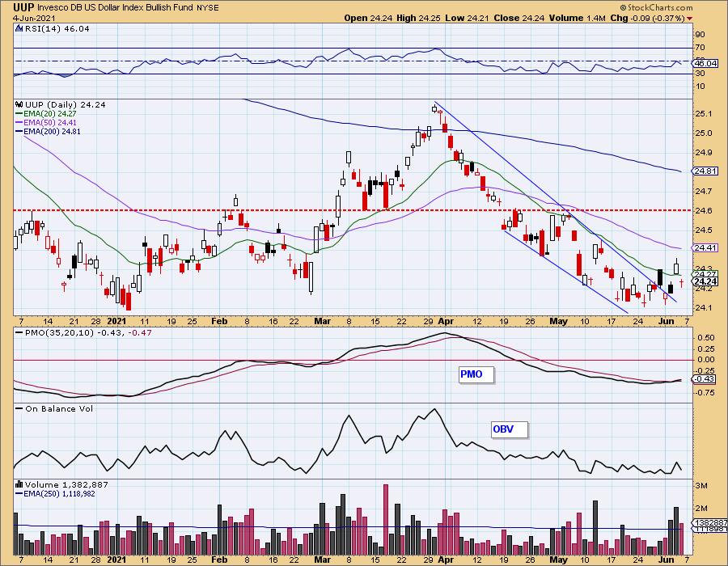728x566 pixels.
Task: Click the 4-Jun-2021 date label
Action: (34, 18)
